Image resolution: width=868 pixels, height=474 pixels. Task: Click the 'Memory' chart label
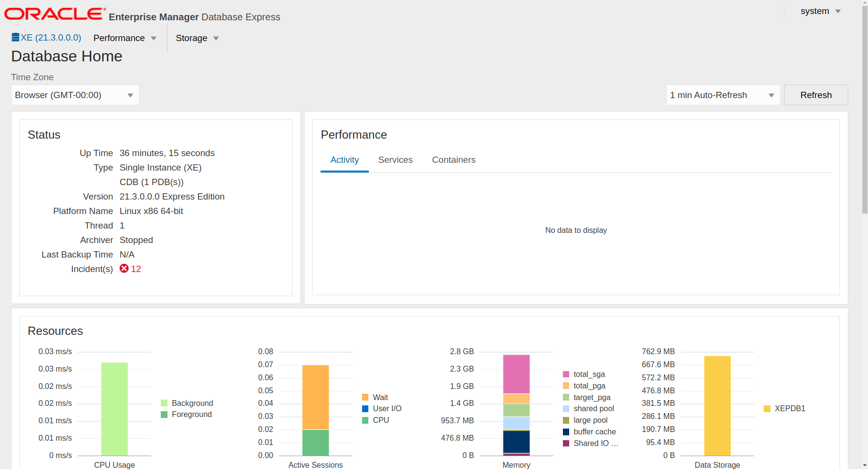(516, 465)
